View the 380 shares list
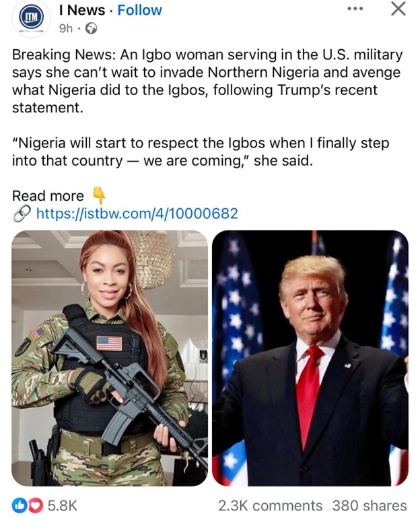The height and width of the screenshot is (526, 420). pos(370,506)
